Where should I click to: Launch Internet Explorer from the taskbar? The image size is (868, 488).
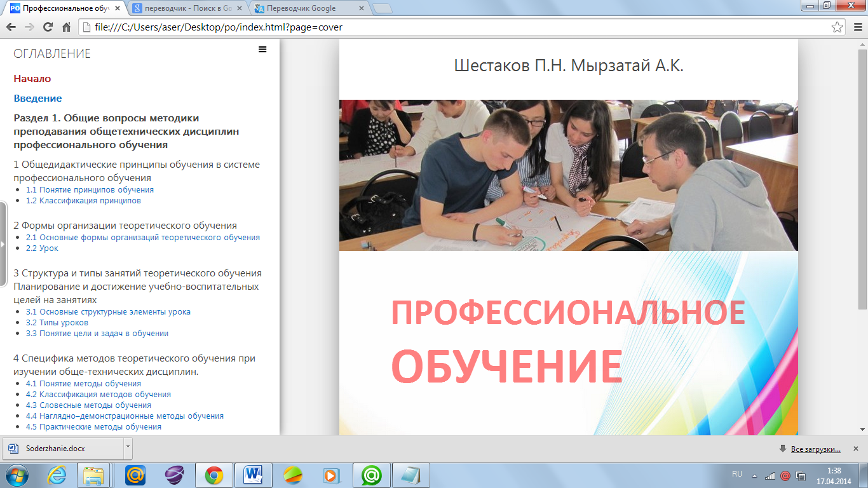click(x=57, y=475)
